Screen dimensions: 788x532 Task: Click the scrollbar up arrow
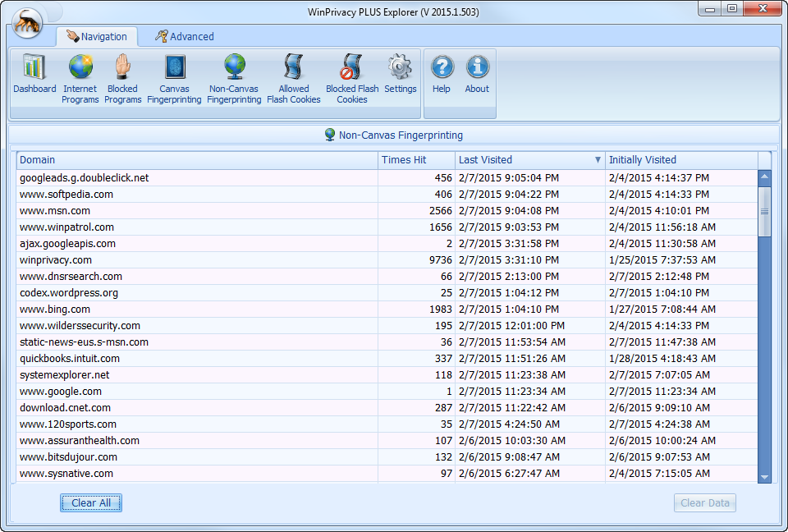(x=764, y=177)
